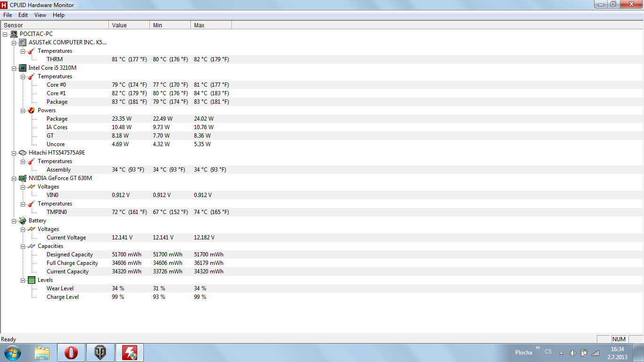The image size is (644, 362).
Task: Click the red lightning taskbar application icon
Action: (130, 353)
